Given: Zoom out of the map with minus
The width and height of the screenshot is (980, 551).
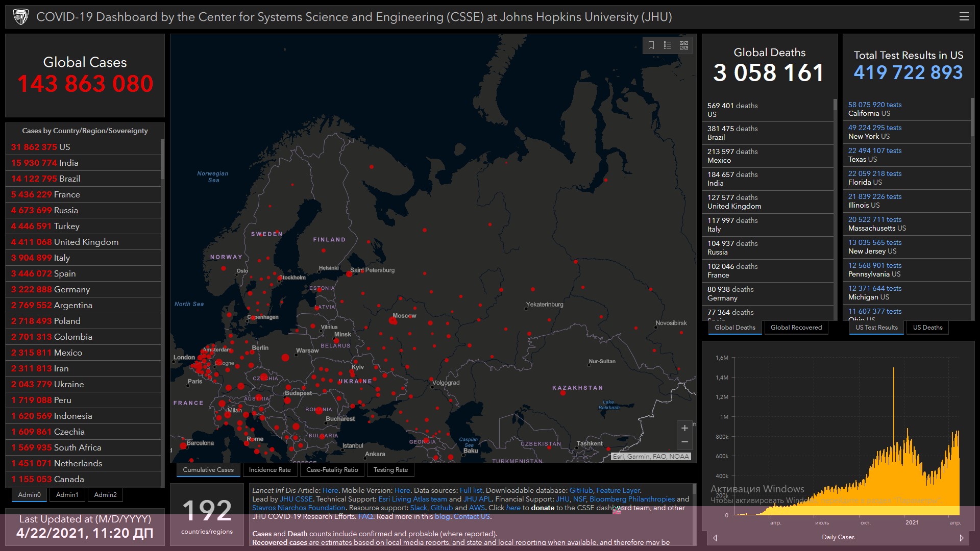Looking at the screenshot, I should tap(684, 442).
